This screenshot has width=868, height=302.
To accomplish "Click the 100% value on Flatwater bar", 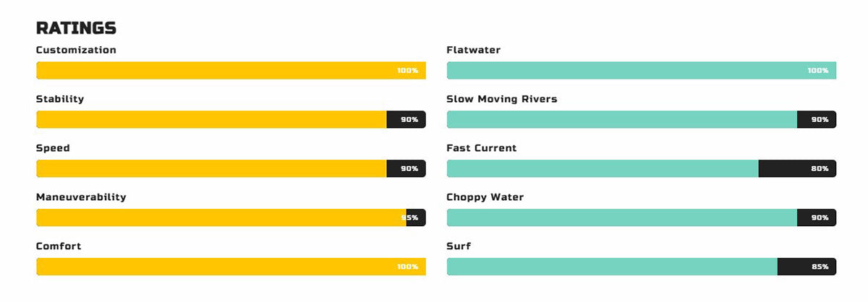I will pos(818,70).
